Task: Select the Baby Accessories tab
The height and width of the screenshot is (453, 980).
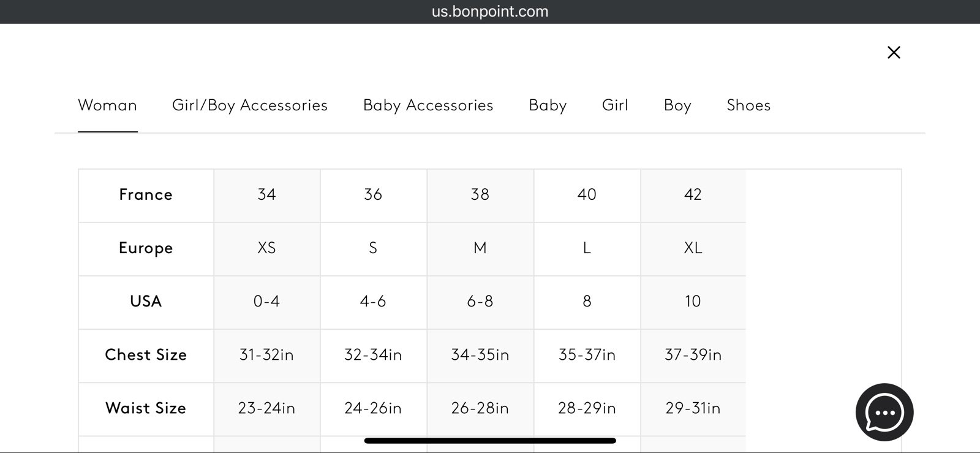Action: coord(428,105)
